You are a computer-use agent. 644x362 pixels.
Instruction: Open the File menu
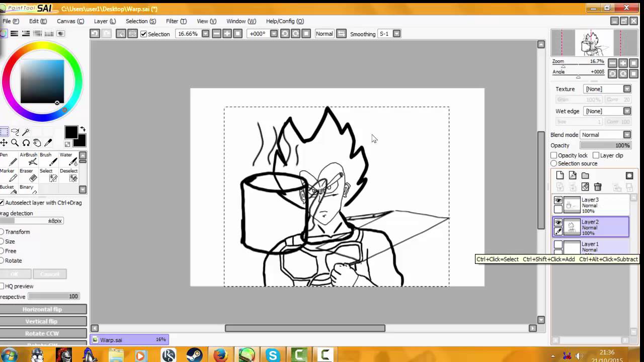10,21
